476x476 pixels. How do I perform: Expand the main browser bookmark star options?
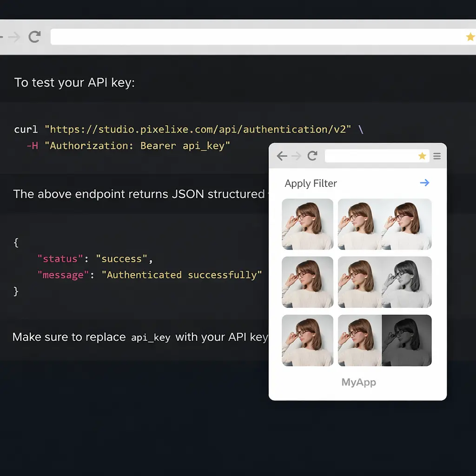click(470, 37)
